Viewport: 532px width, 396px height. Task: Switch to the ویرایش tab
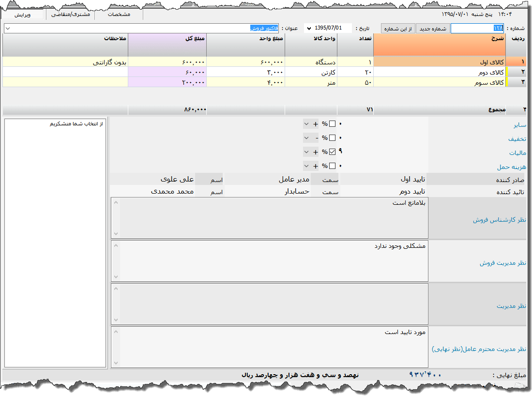(23, 15)
